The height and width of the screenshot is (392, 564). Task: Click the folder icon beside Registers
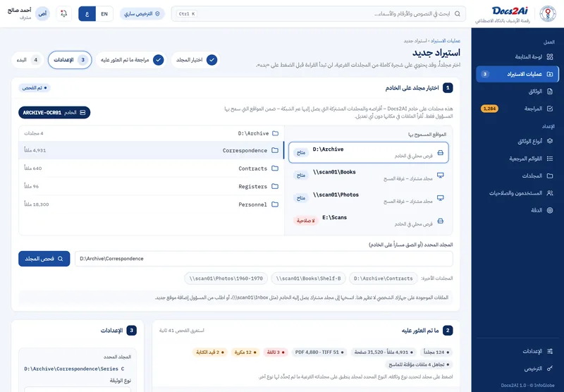point(275,186)
